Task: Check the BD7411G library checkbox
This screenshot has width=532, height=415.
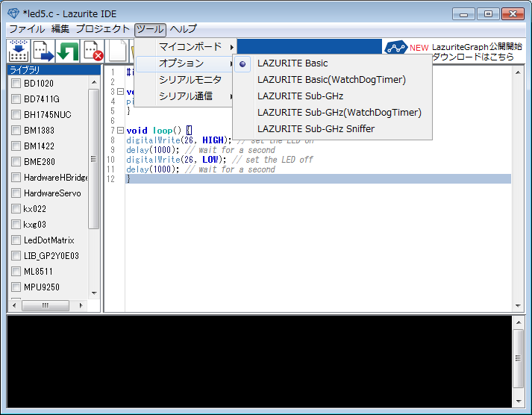Action: [16, 99]
